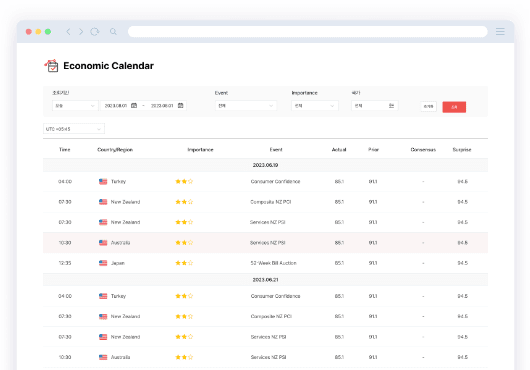Open the country filter select box

tap(375, 106)
